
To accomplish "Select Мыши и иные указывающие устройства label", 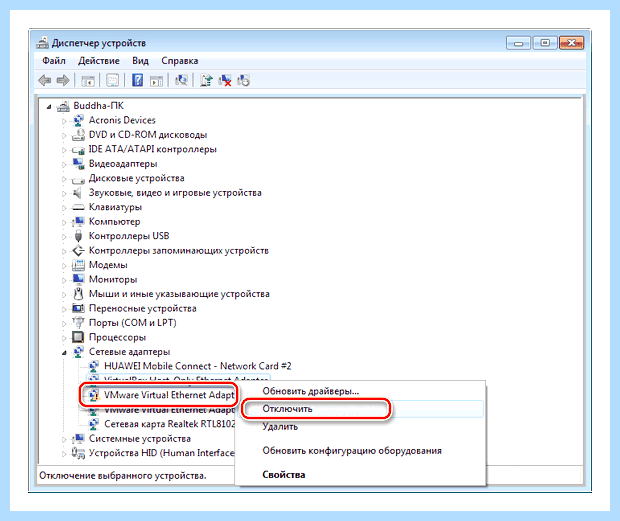I will tap(179, 294).
